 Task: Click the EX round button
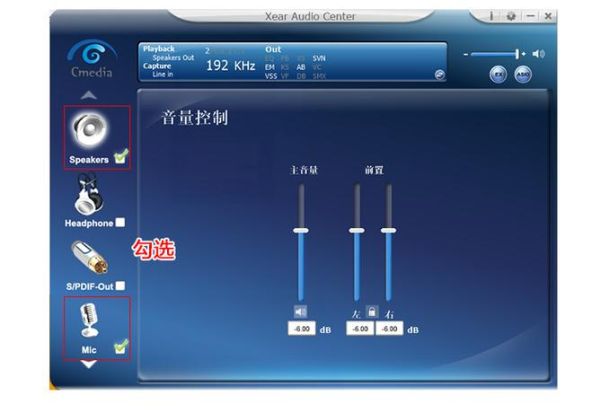pyautogui.click(x=499, y=75)
